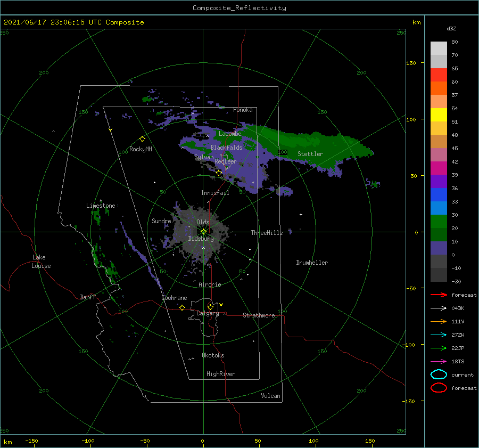Pick the orange 57-60 dBZ swatch
The height and width of the screenshot is (448, 479).
pos(439,88)
